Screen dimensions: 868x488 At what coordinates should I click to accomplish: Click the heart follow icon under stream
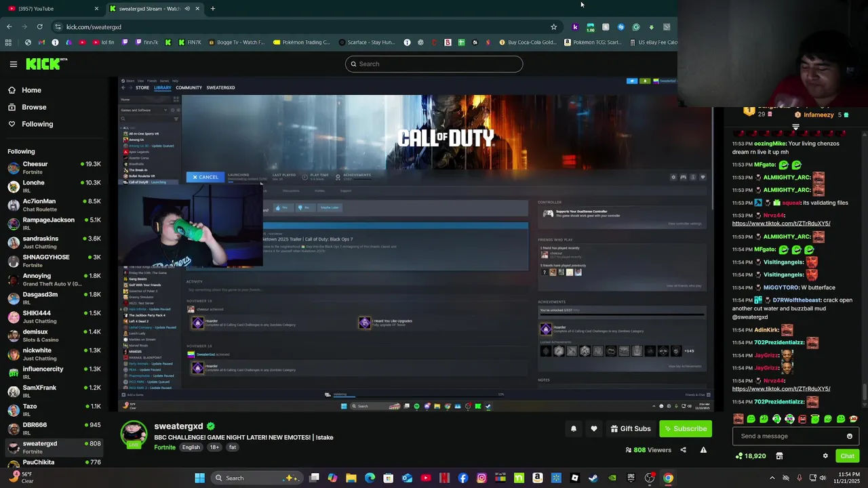pyautogui.click(x=594, y=428)
